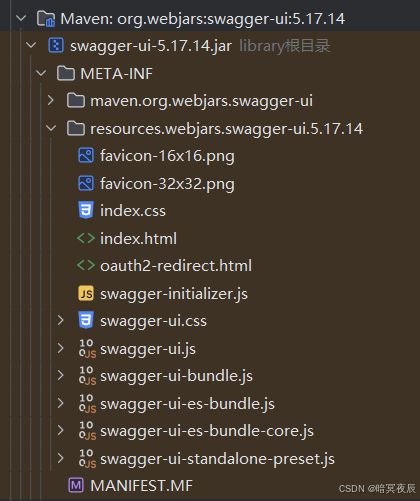420x501 pixels.
Task: Expand the swagger-ui.js node
Action: click(x=61, y=348)
